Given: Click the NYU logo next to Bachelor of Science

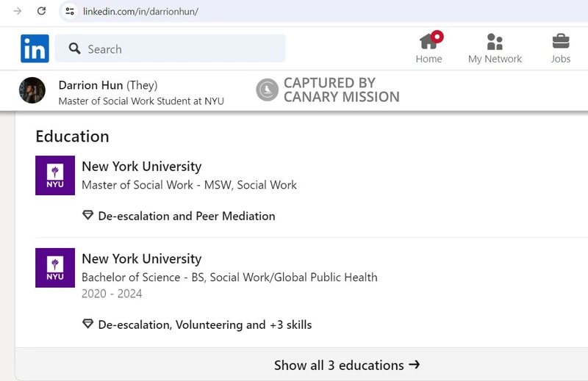Looking at the screenshot, I should click(55, 268).
